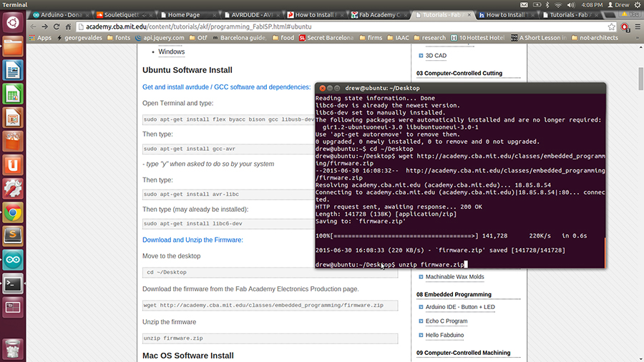Switch to Arduino - Donate tab
The height and width of the screenshot is (362, 644).
61,15
